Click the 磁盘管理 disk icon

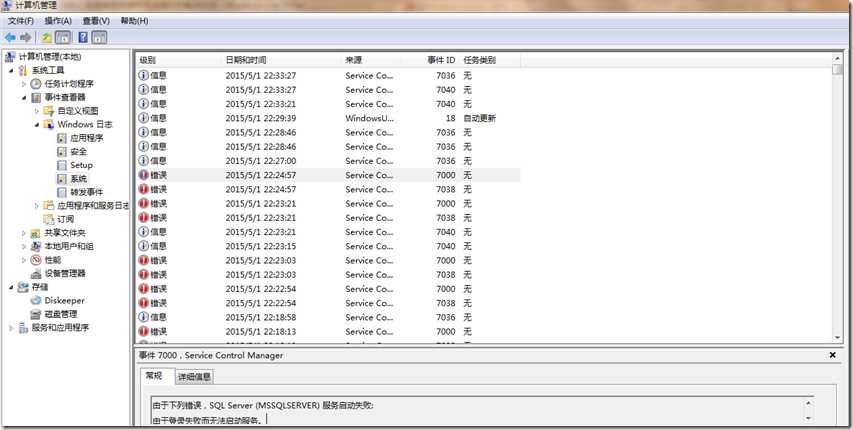tap(36, 314)
